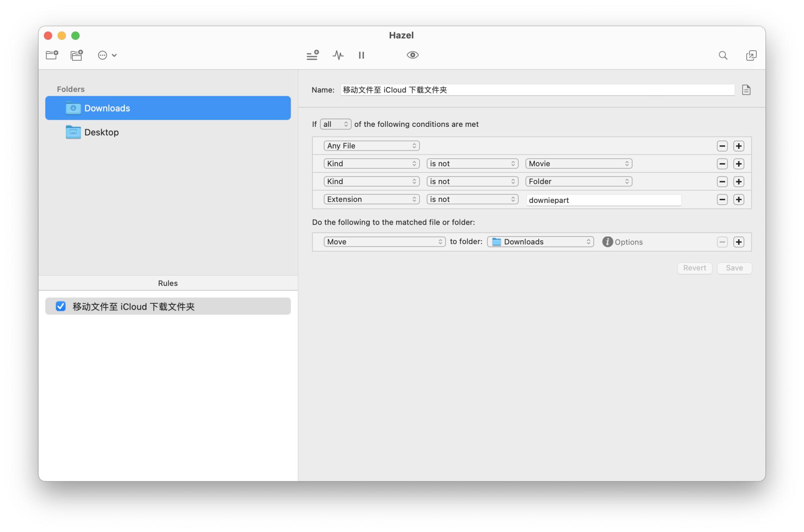Expand the Move action dropdown
Screen dimensions: 804x532
[384, 242]
